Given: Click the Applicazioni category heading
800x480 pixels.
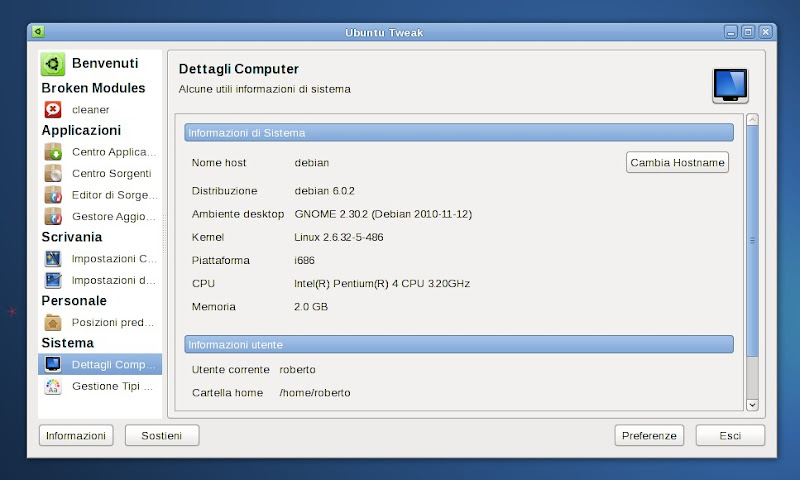Looking at the screenshot, I should coord(81,131).
